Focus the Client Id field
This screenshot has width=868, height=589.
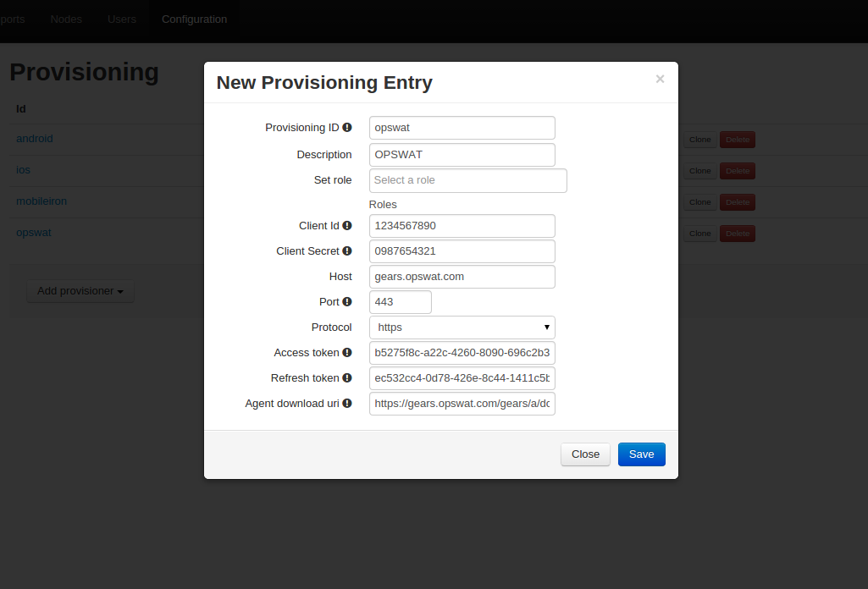click(462, 226)
